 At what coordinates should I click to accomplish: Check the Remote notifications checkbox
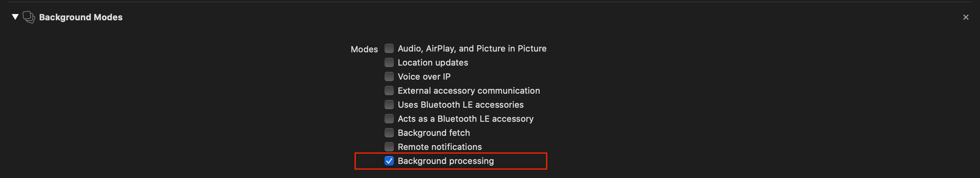click(x=389, y=147)
